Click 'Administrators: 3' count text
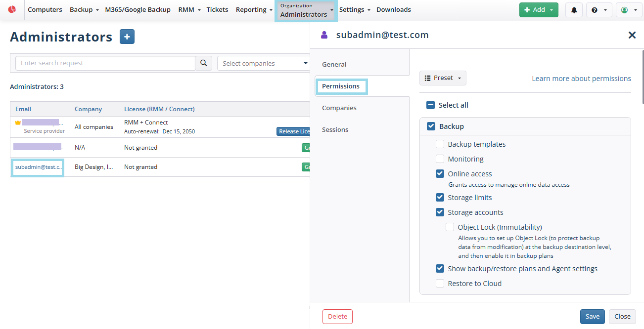The height and width of the screenshot is (329, 644). point(37,86)
